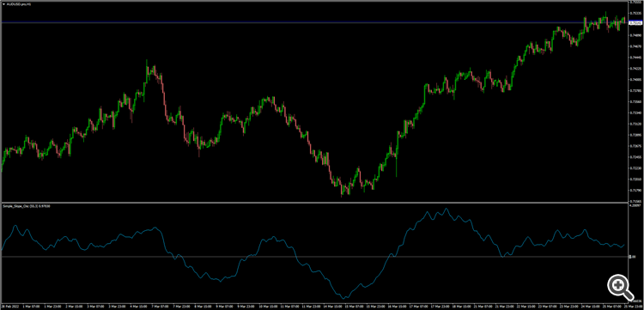Screen dimensions: 644x310
Task: Open the chart menu triangle beside AUDUSD title
Action: pyautogui.click(x=3, y=3)
